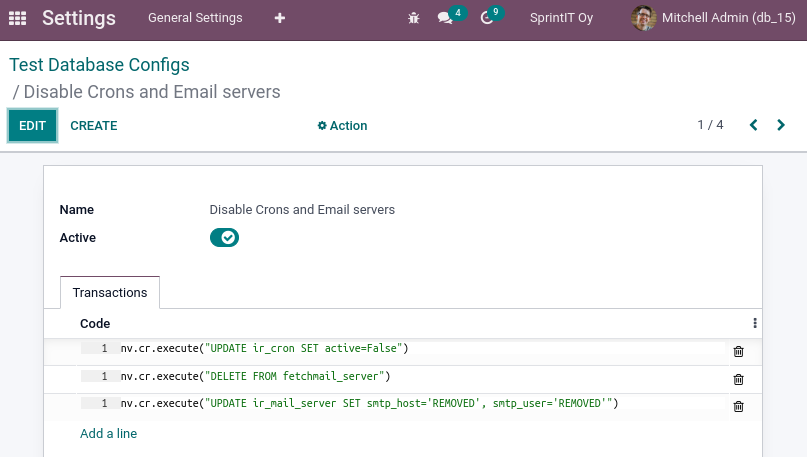
Task: Go to previous record arrow
Action: 753,125
